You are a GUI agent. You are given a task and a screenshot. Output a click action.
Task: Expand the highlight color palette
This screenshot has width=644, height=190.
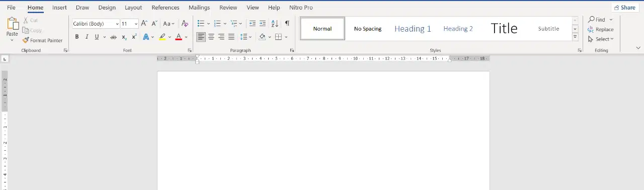click(x=170, y=37)
